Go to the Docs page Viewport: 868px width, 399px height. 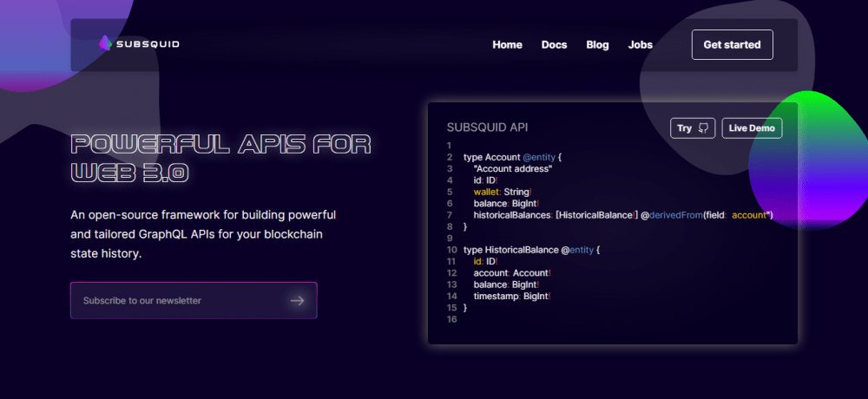tap(554, 45)
